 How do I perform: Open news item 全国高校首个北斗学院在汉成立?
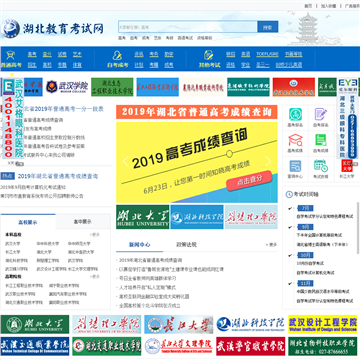click(150, 306)
